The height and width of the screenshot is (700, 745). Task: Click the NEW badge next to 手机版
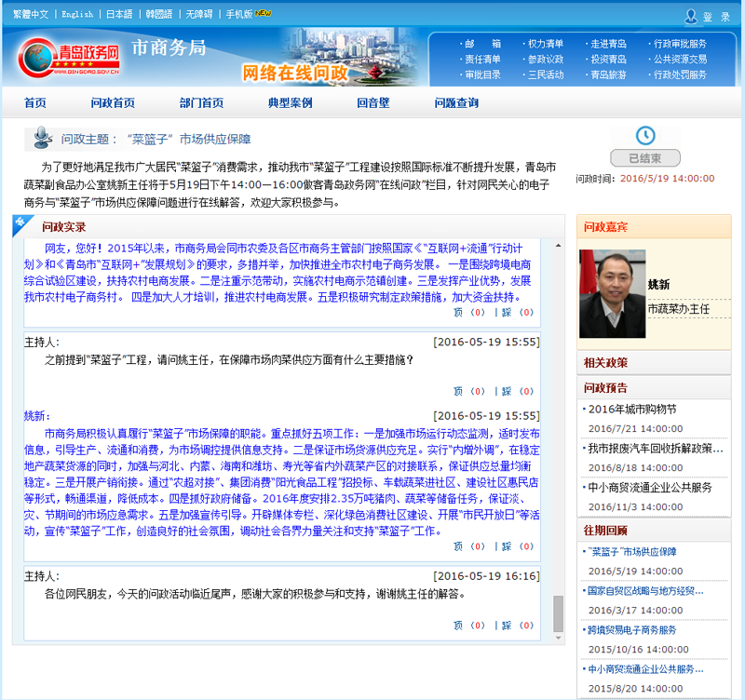pos(263,14)
